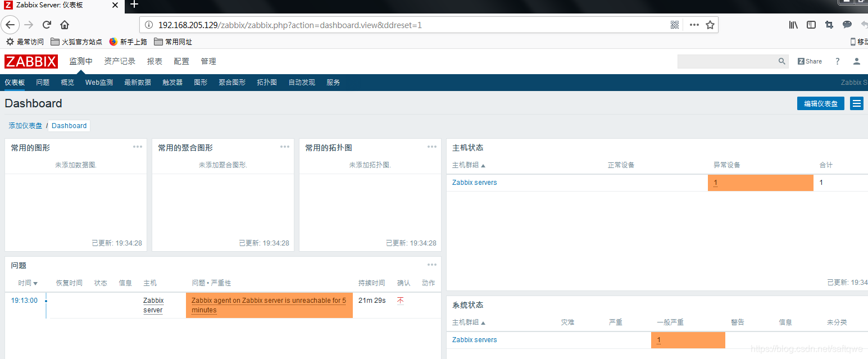Image resolution: width=868 pixels, height=359 pixels.
Task: Switch to the Web监测 submenu tab
Action: pyautogui.click(x=99, y=82)
